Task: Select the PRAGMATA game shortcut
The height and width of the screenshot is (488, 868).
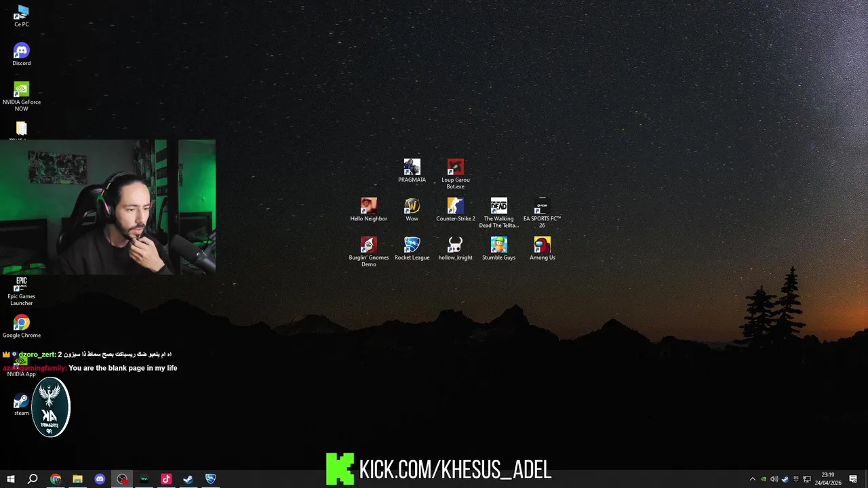Action: 412,171
